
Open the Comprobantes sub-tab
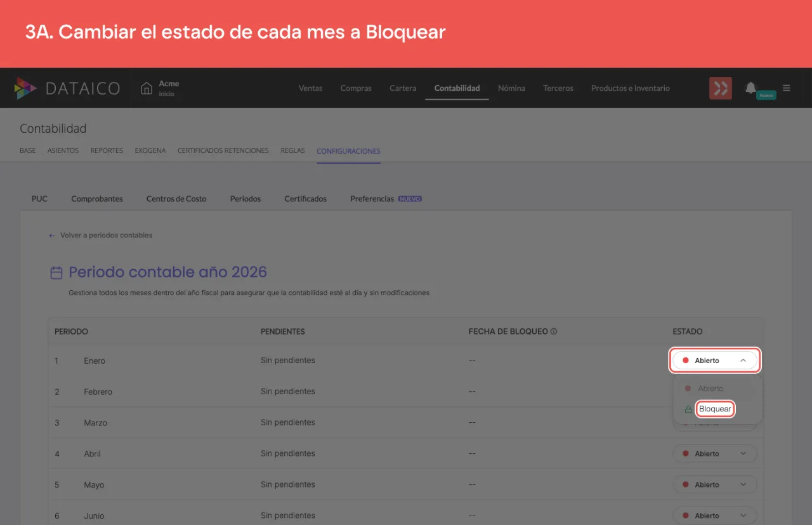[x=97, y=199]
